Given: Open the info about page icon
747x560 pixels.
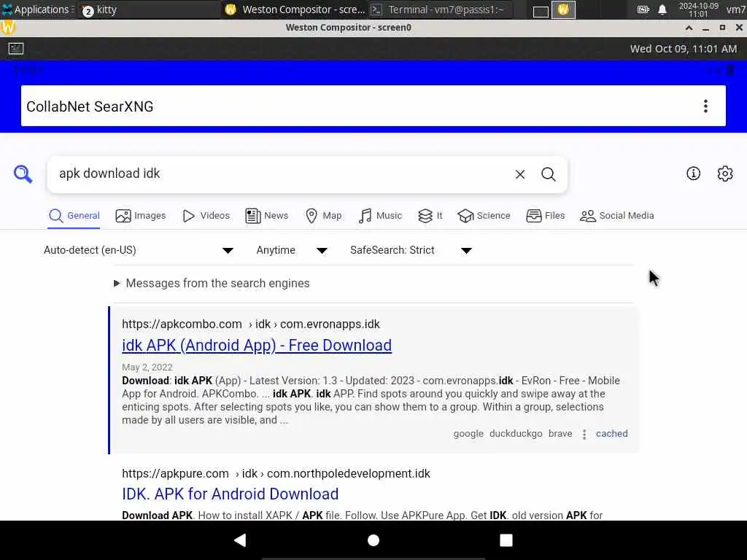Looking at the screenshot, I should point(693,174).
